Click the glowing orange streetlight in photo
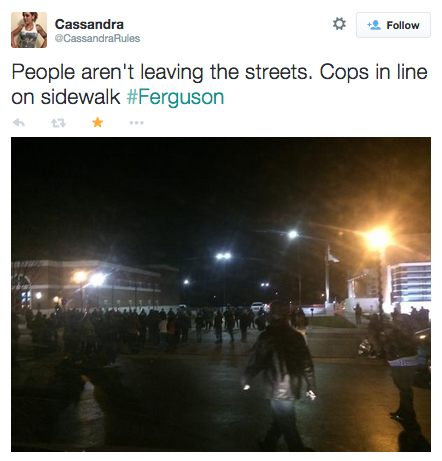442x461 pixels. tap(378, 238)
